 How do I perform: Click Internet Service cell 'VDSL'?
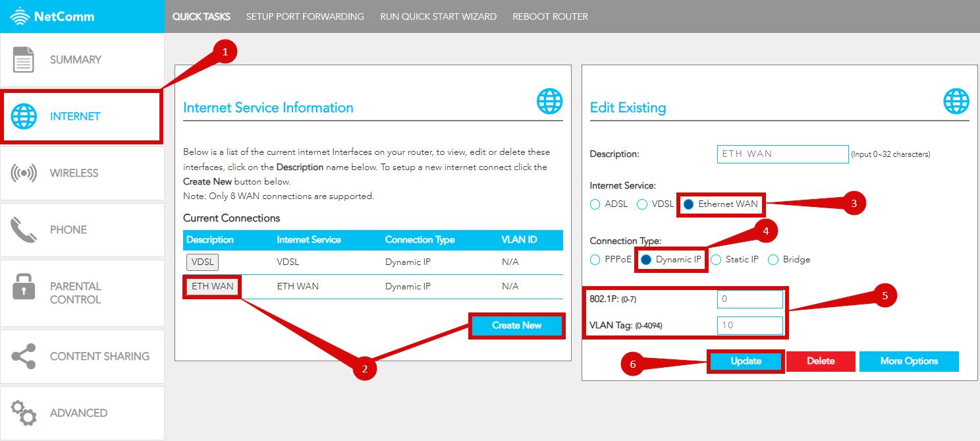(288, 262)
